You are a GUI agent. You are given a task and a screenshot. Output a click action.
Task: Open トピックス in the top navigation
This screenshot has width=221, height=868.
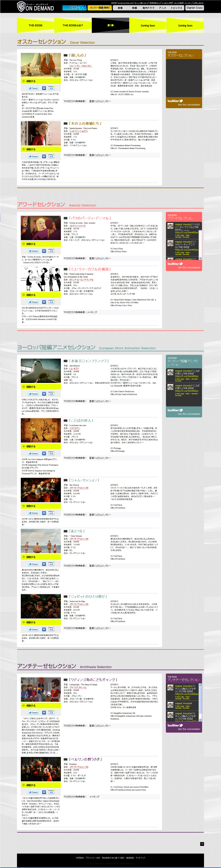176,8
